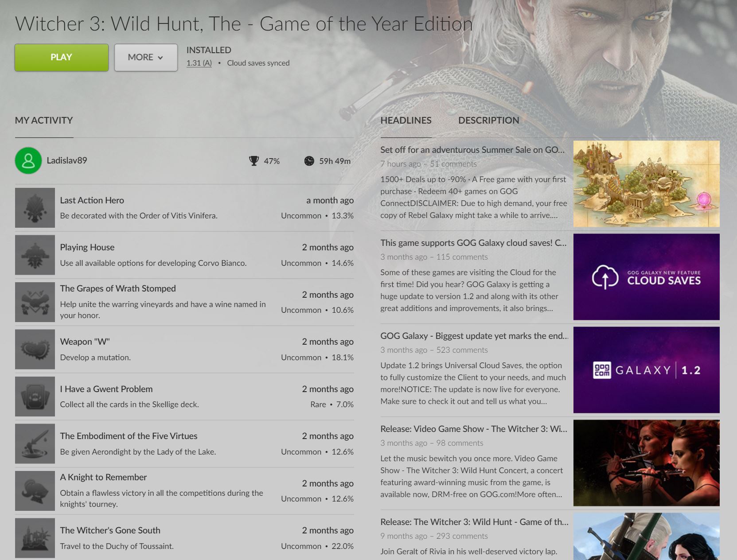Select the A Knight to Remember title
This screenshot has height=560, width=737.
103,477
